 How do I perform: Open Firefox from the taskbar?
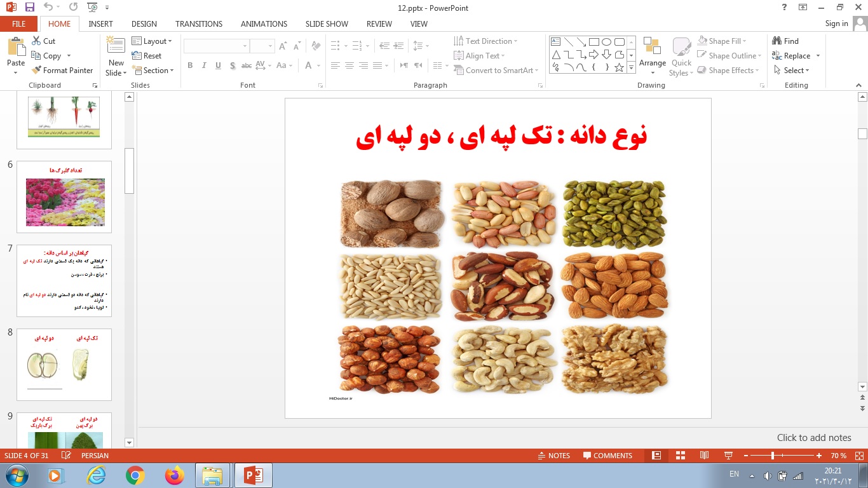point(173,475)
